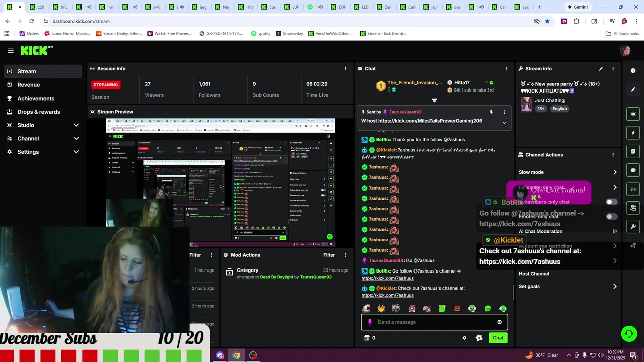
Task: Click the pencil edit icon in right sidebar
Action: pyautogui.click(x=633, y=89)
